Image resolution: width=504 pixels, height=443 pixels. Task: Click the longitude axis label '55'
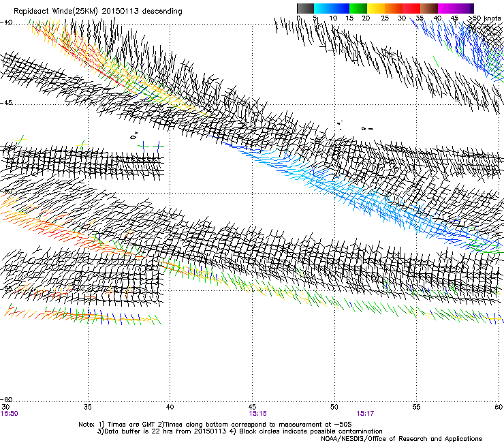pyautogui.click(x=416, y=407)
